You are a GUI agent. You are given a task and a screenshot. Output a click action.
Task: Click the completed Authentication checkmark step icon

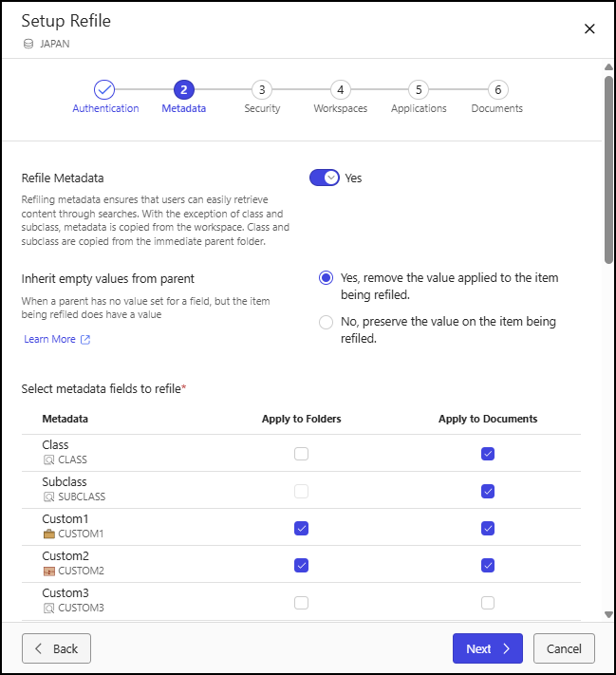[104, 90]
